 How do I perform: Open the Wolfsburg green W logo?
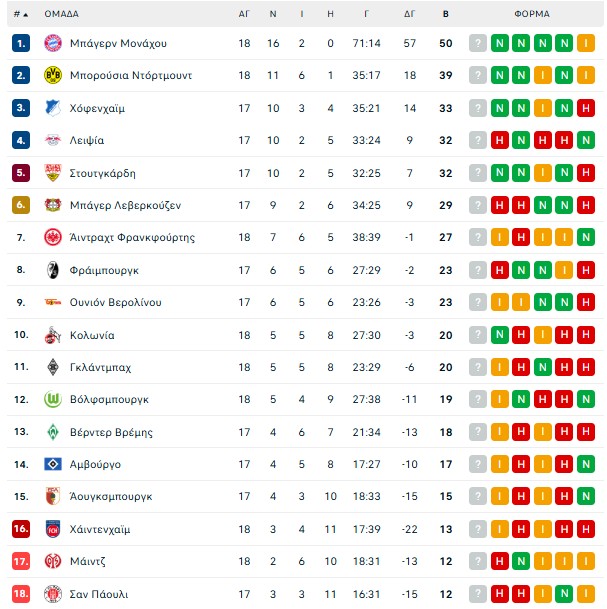(x=53, y=400)
